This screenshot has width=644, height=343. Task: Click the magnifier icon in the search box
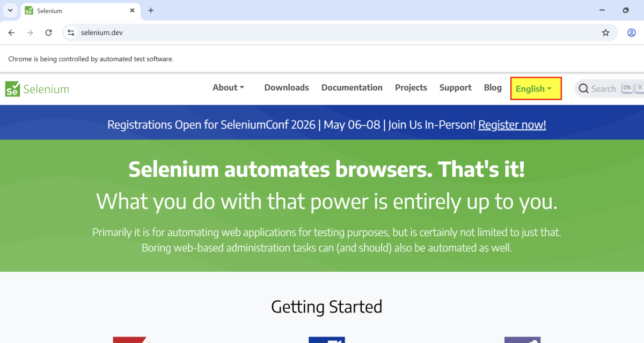pyautogui.click(x=583, y=89)
